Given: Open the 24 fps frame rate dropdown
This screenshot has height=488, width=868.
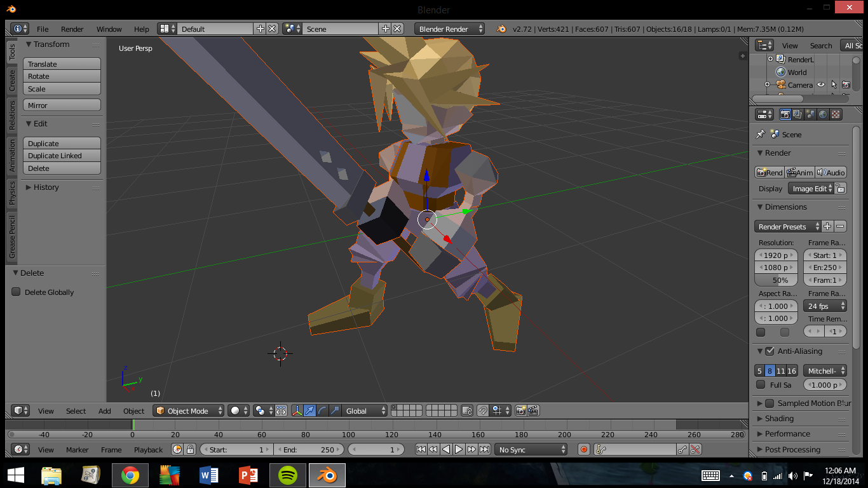Looking at the screenshot, I should 825,306.
